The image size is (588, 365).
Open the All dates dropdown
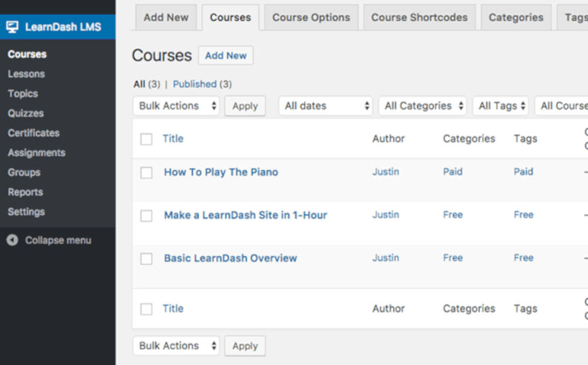[325, 105]
